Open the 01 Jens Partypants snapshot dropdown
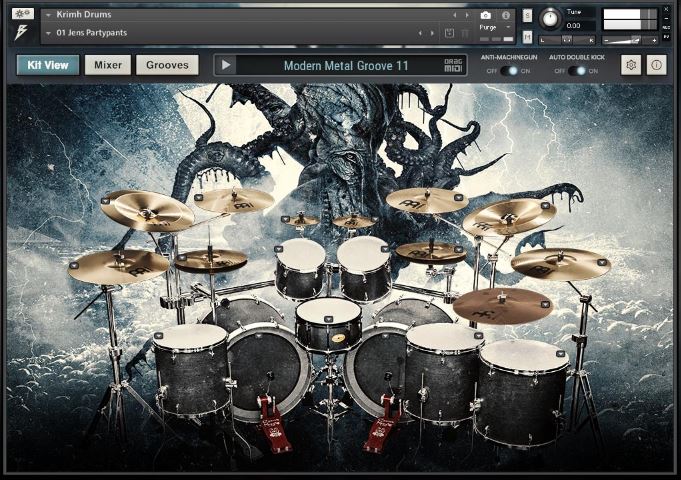 (49, 33)
